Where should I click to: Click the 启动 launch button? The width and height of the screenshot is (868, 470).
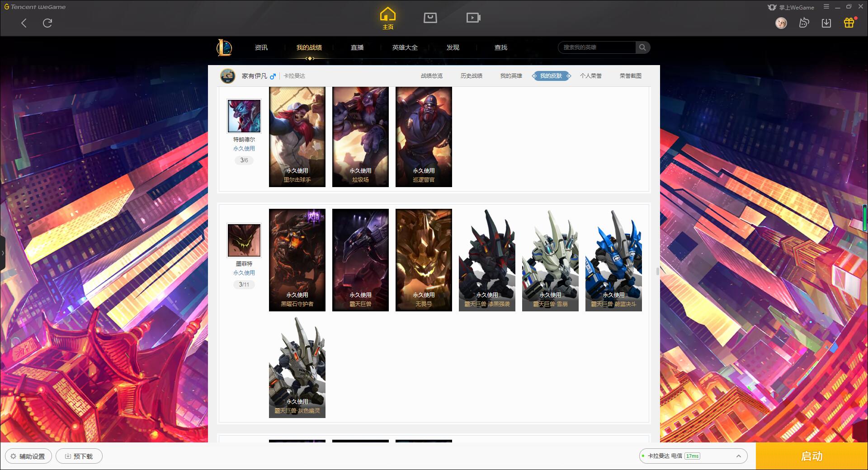[x=812, y=456]
